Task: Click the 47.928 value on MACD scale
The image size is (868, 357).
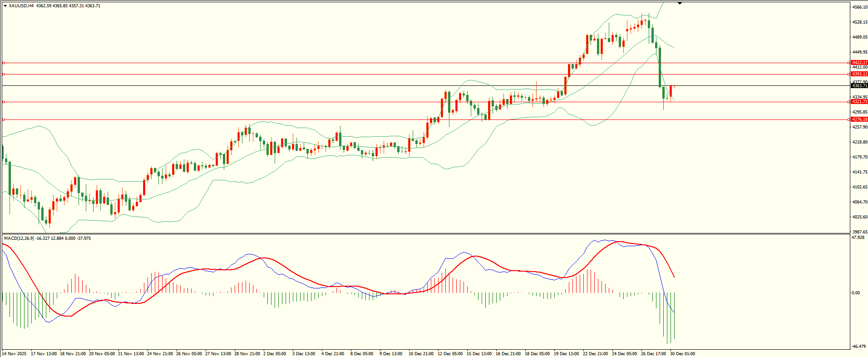Action: pyautogui.click(x=858, y=238)
